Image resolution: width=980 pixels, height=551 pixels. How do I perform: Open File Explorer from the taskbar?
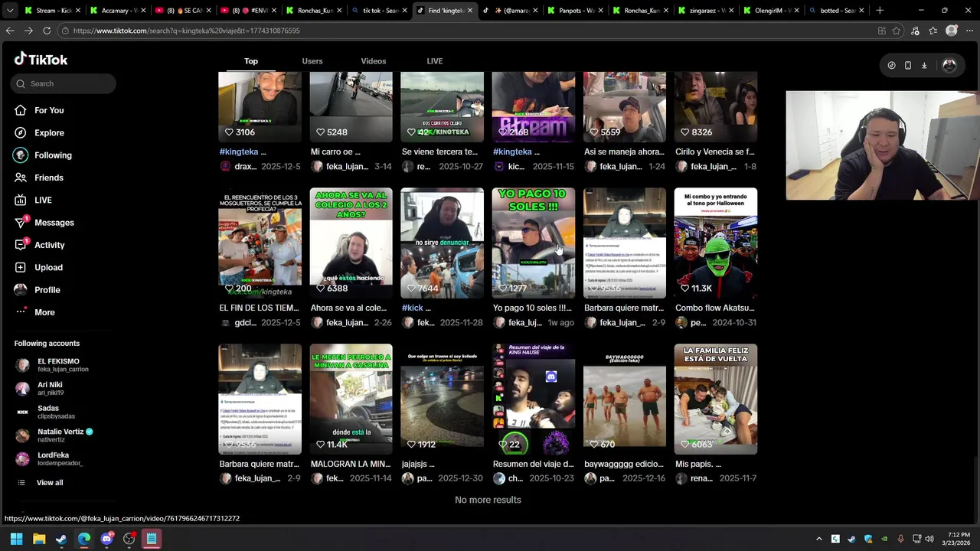(39, 539)
